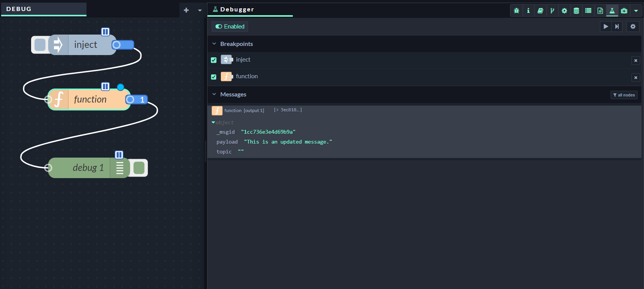
Task: Collapse the Messages section
Action: 214,95
